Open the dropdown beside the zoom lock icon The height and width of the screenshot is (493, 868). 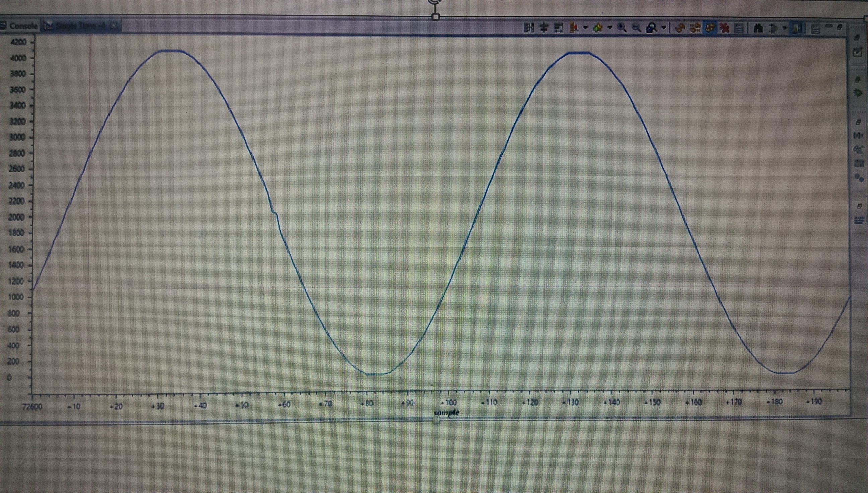point(663,29)
